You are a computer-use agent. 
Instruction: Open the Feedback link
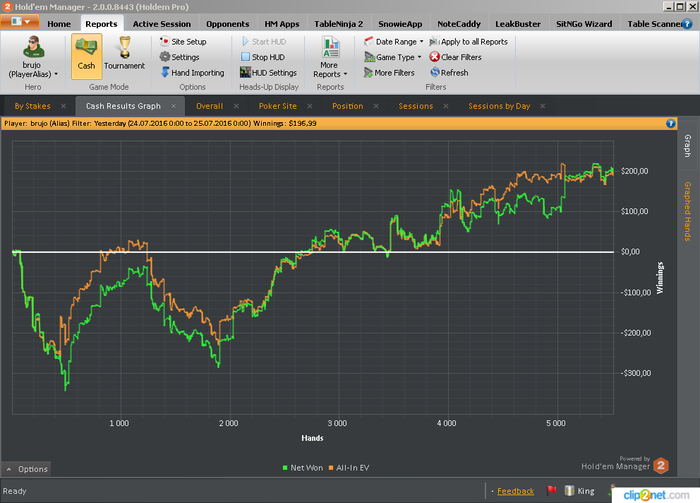(x=515, y=491)
